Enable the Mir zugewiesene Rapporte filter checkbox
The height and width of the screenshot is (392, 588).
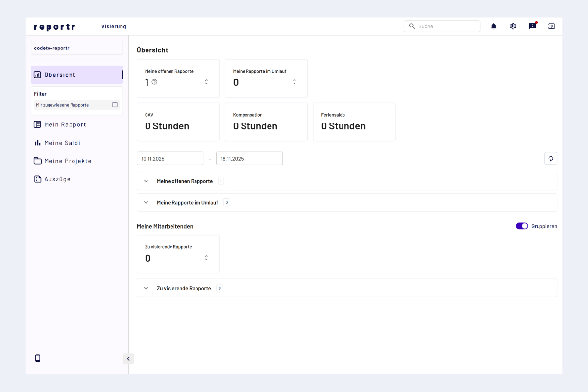point(115,105)
